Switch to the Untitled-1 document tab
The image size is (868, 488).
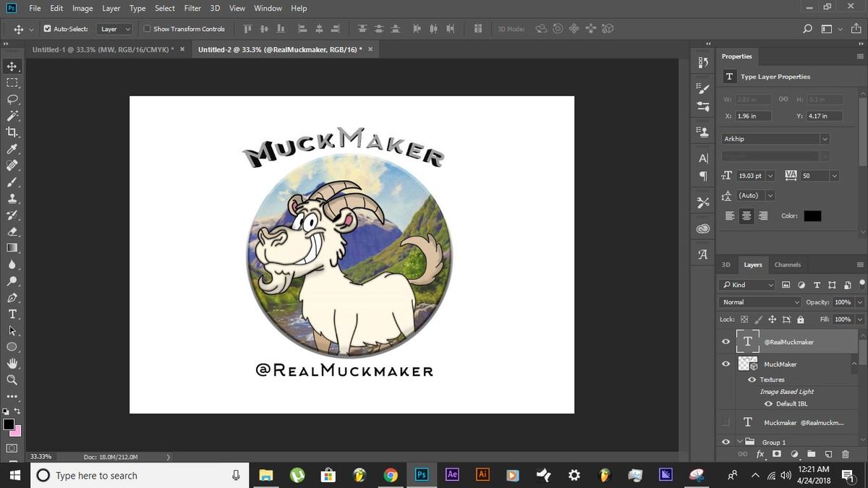click(x=103, y=50)
